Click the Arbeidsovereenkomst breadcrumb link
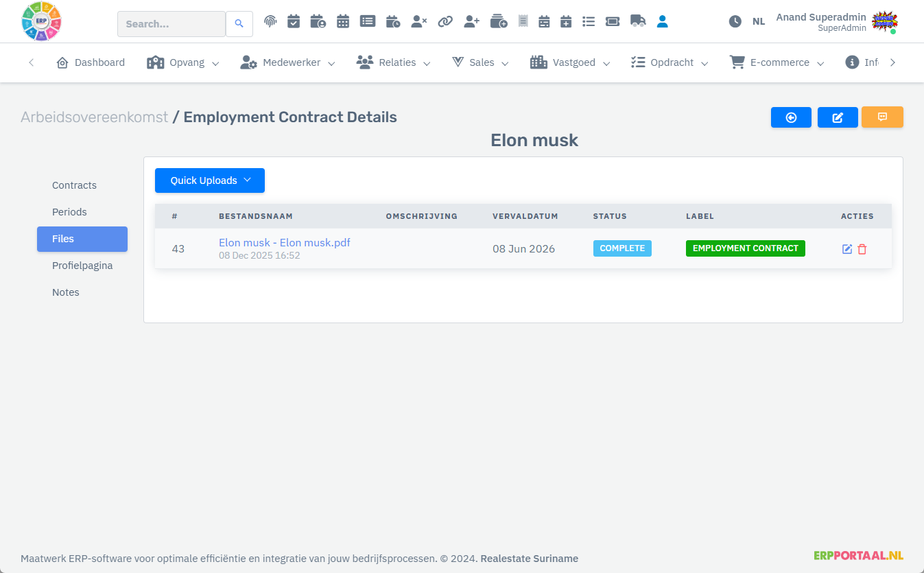Image resolution: width=924 pixels, height=573 pixels. click(94, 117)
